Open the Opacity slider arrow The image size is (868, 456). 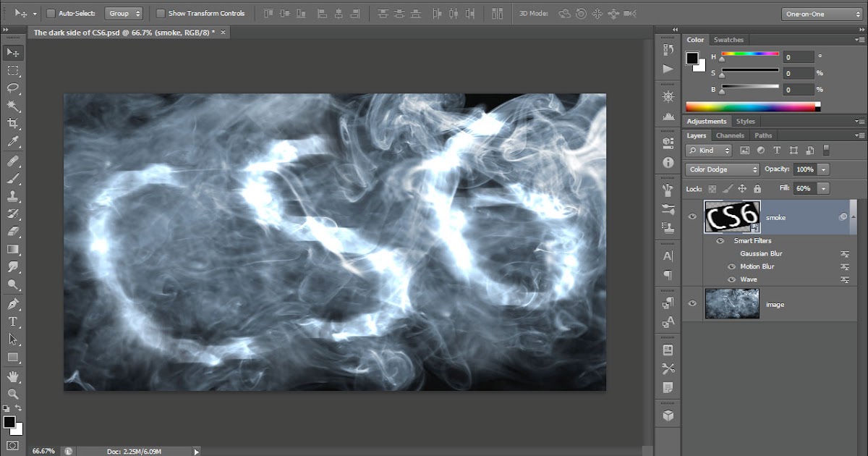(824, 169)
